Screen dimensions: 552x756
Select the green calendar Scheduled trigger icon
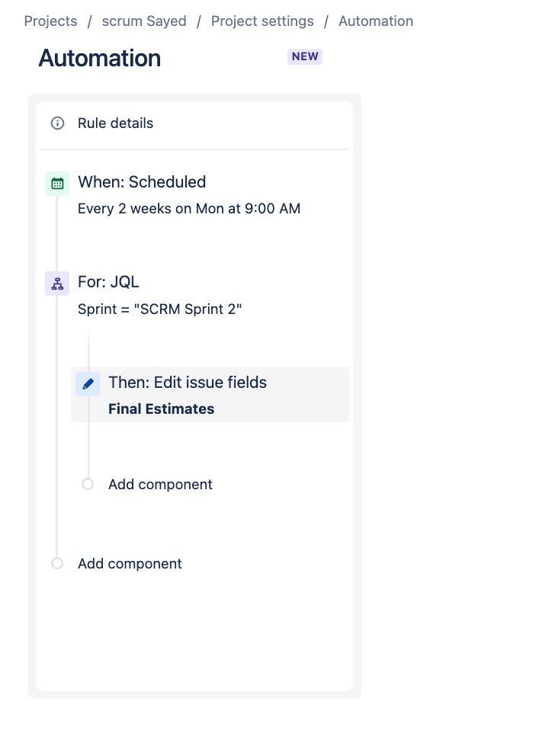tap(56, 182)
